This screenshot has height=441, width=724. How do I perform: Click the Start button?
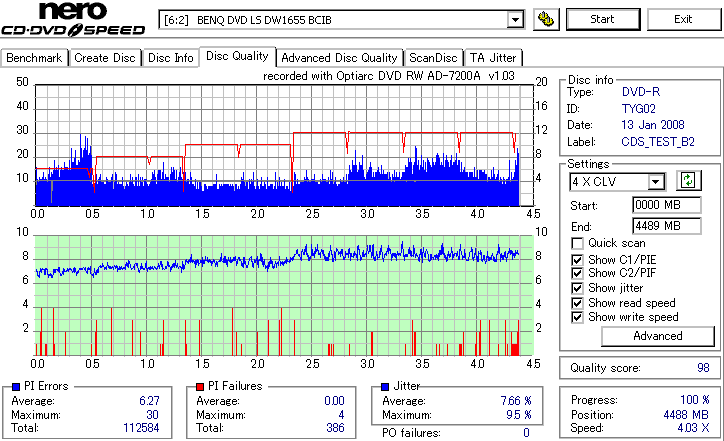click(x=603, y=19)
